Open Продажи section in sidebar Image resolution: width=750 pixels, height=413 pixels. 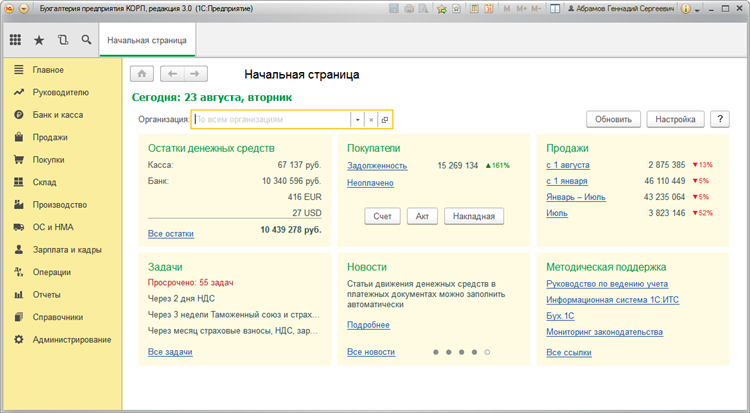(50, 137)
